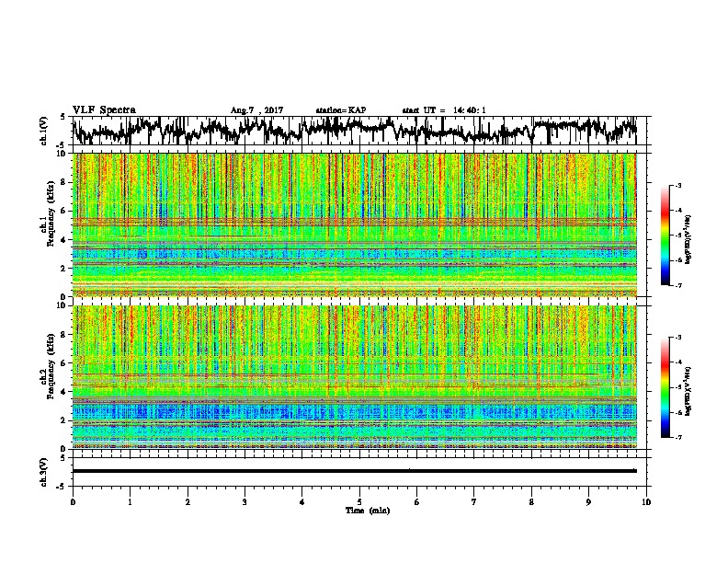Viewport: 728px width, 563px height.
Task: Click the "9" tick on the time axis
Action: click(588, 502)
